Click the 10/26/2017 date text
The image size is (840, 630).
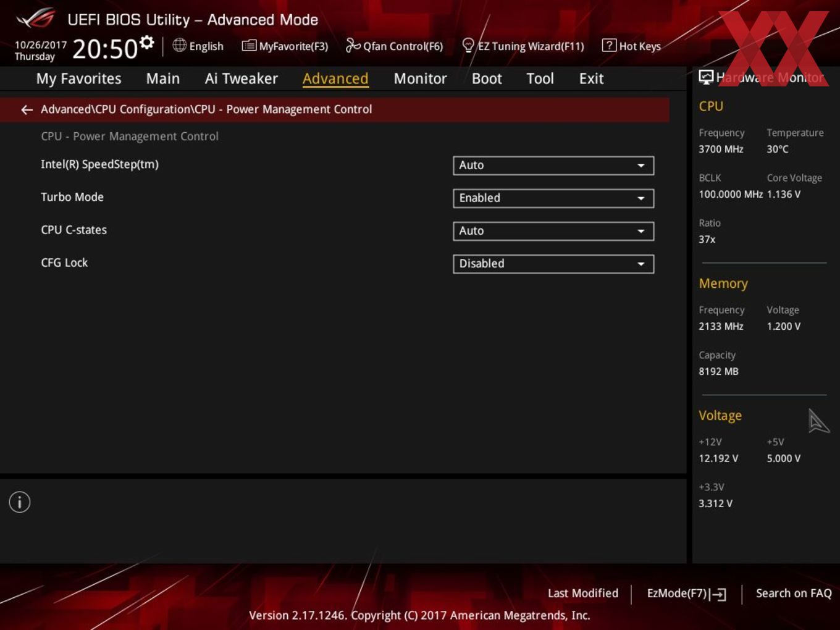(x=41, y=45)
